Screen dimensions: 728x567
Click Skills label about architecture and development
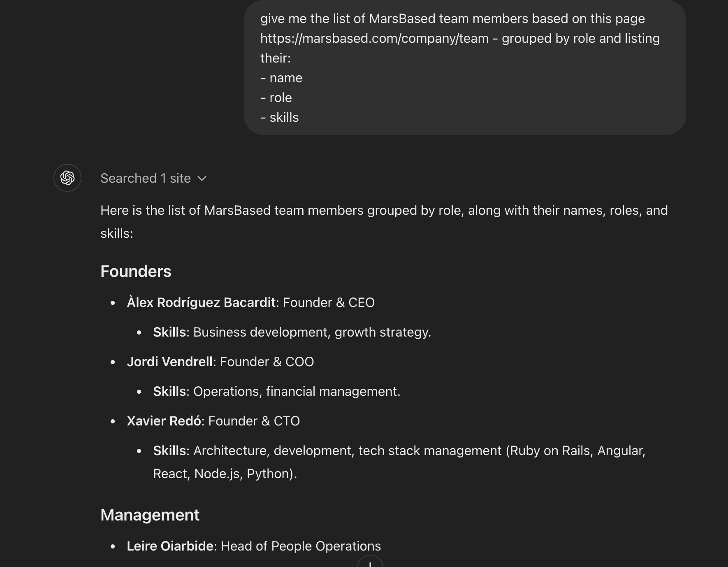[169, 451]
